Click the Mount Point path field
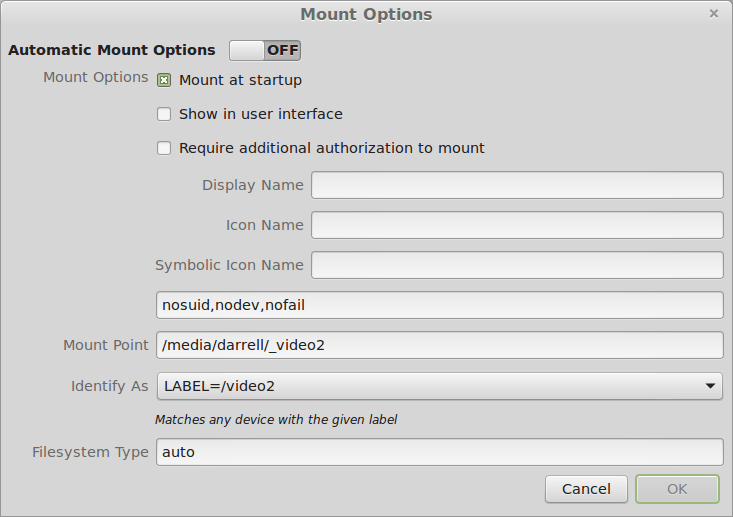Viewport: 733px width, 517px height. pos(439,345)
